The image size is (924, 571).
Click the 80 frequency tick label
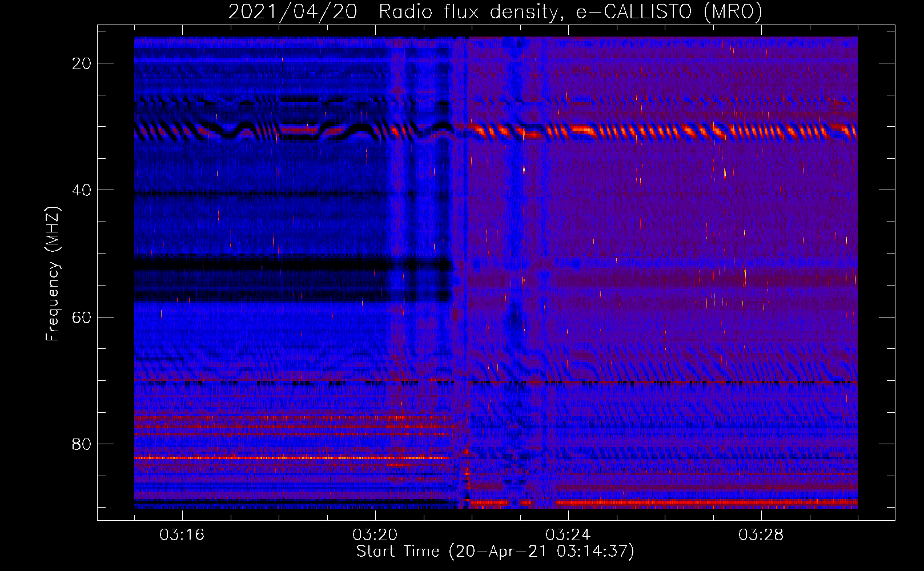pyautogui.click(x=82, y=444)
